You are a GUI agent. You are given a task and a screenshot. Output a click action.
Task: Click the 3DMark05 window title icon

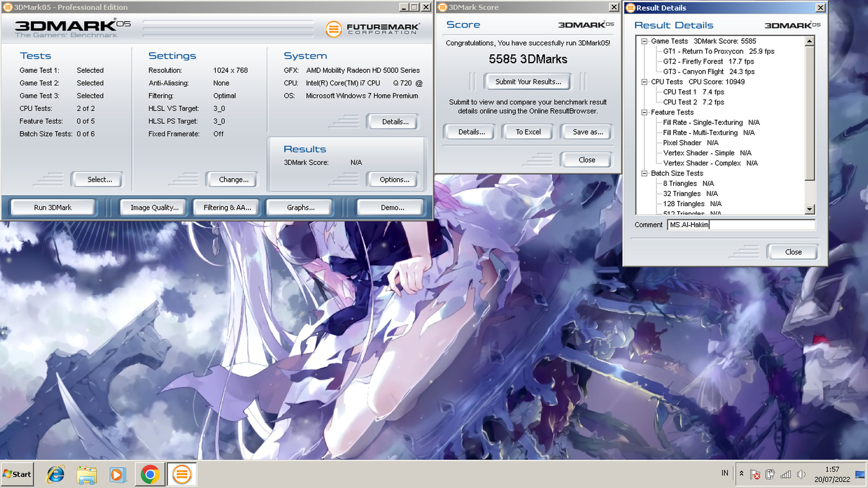pos(8,7)
